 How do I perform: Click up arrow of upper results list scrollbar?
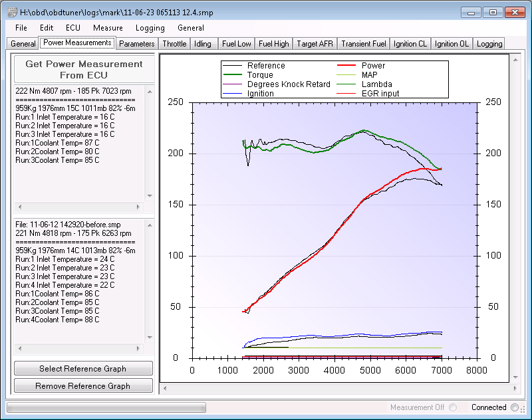click(x=150, y=92)
